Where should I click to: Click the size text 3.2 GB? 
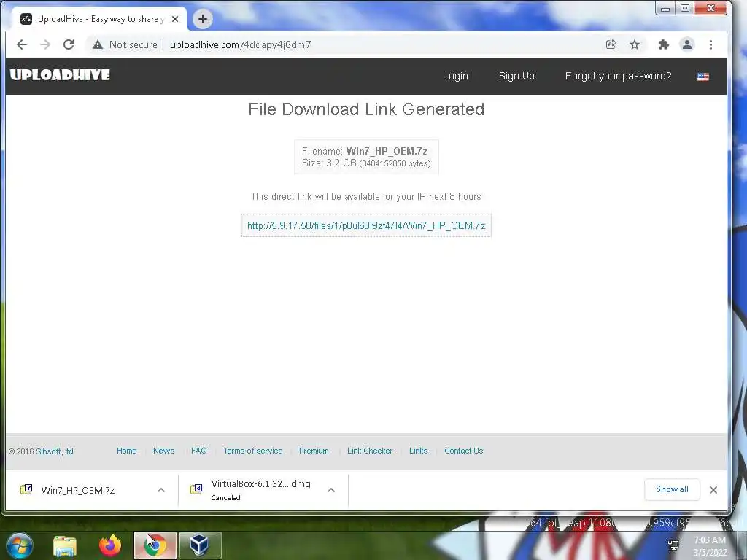point(341,163)
